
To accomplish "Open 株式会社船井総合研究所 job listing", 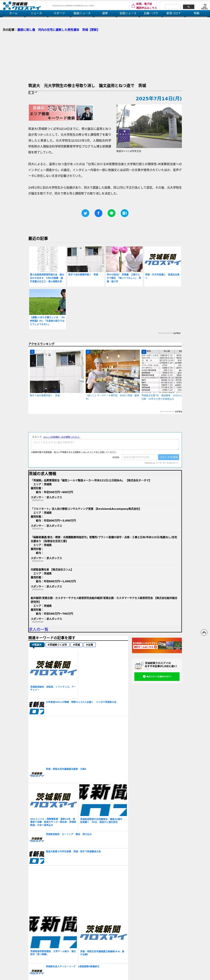I will pyautogui.click(x=104, y=600).
